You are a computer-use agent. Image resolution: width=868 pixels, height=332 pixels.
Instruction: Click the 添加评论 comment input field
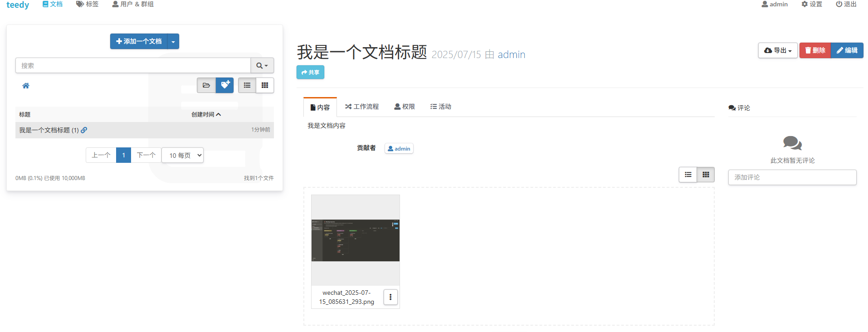tap(792, 177)
